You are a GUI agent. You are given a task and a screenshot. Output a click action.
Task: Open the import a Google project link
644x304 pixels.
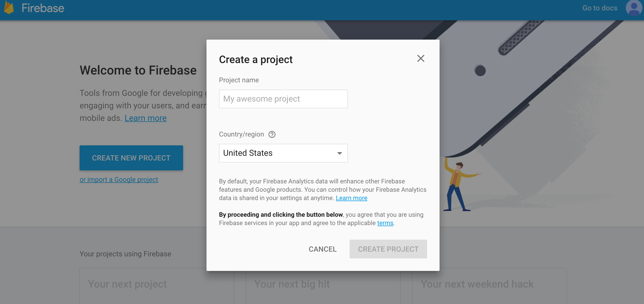coord(119,179)
